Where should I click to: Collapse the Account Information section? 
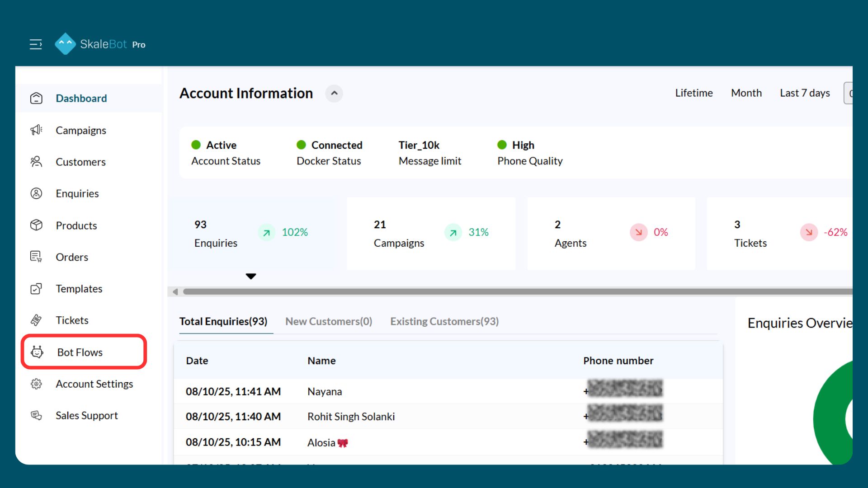334,94
